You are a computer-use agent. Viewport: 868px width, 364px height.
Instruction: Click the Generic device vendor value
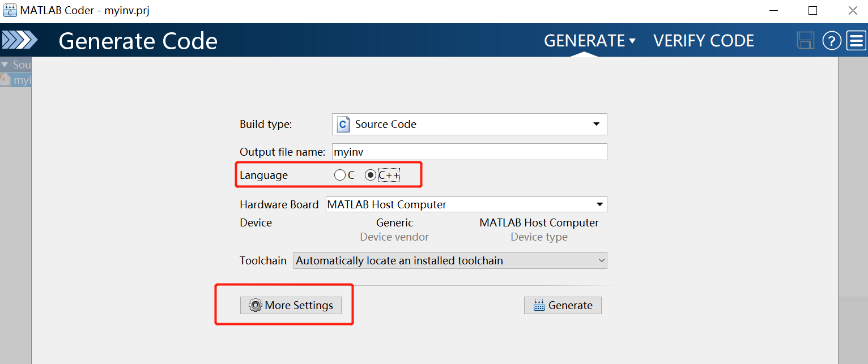pyautogui.click(x=394, y=222)
